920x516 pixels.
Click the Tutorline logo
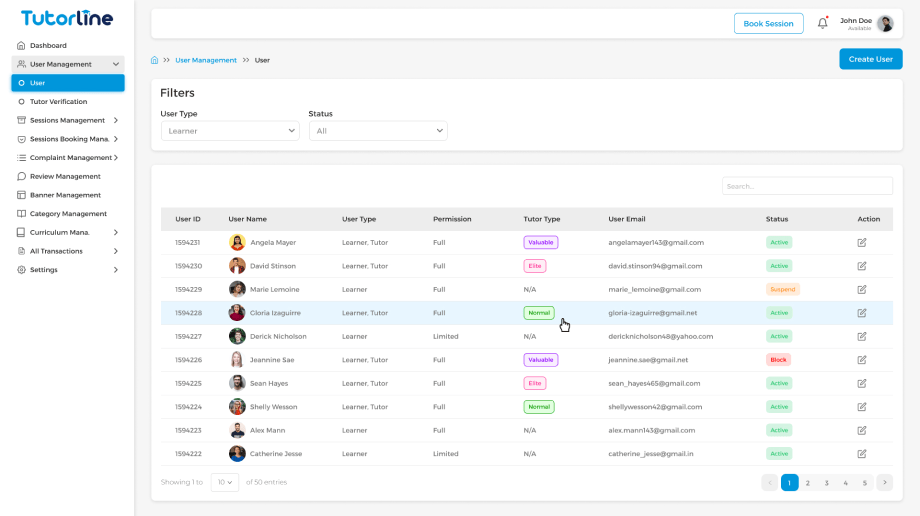pyautogui.click(x=67, y=18)
